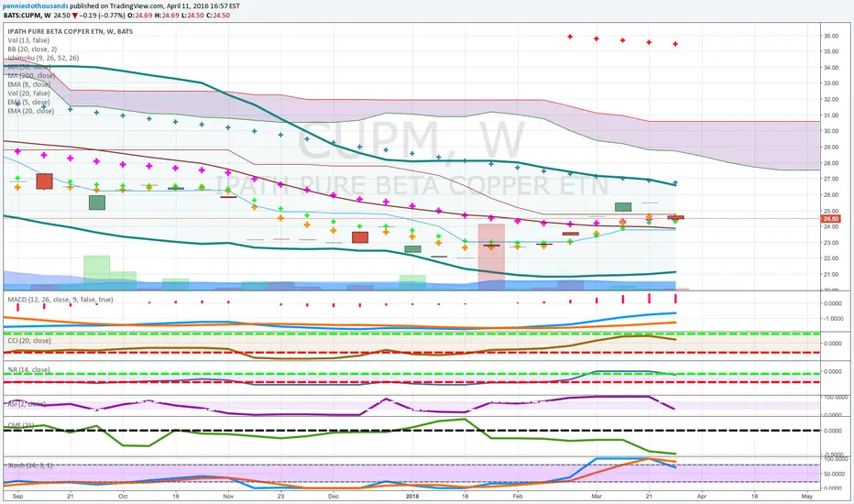
Task: Click the %R (14, close) pane label
Action: [x=29, y=369]
